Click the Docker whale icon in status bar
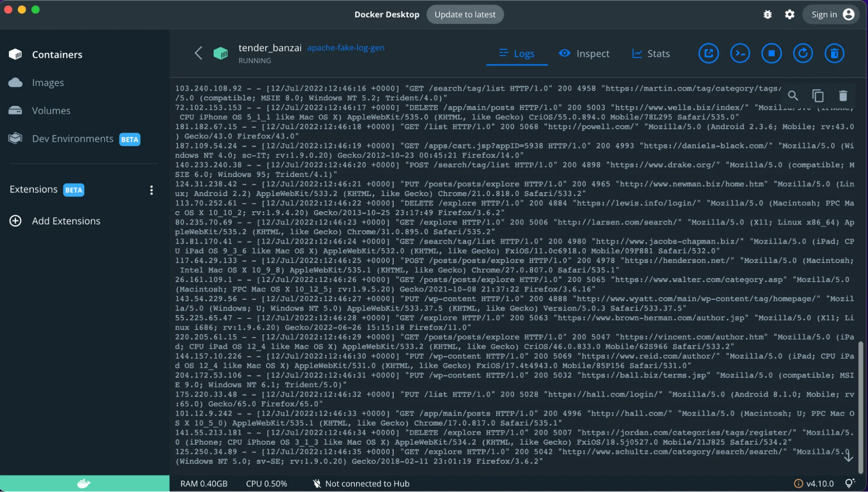The width and height of the screenshot is (868, 492). (x=84, y=483)
